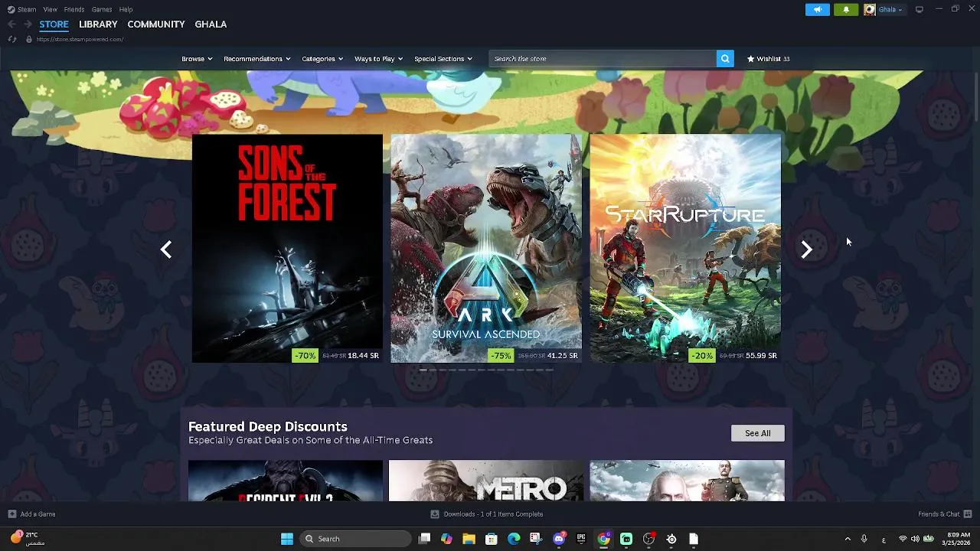Viewport: 980px width, 551px height.
Task: Show previous carousel games with left arrow
Action: click(x=166, y=249)
